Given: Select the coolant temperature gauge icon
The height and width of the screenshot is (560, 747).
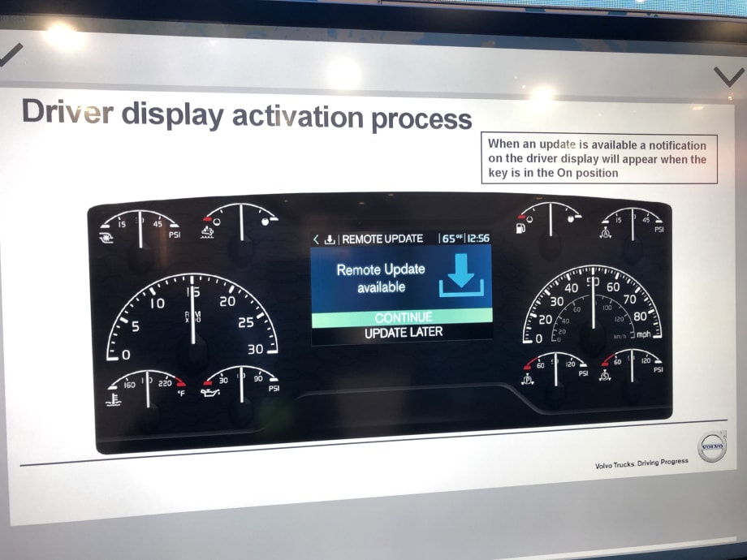Looking at the screenshot, I should click(x=113, y=398).
